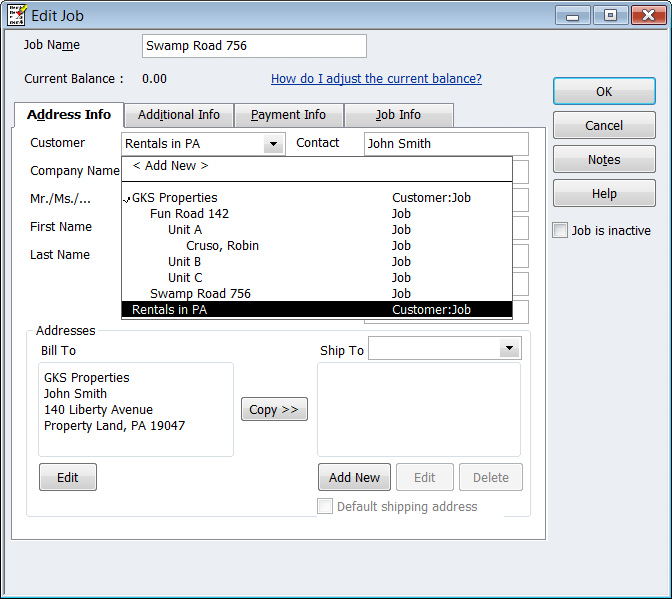Screen dimensions: 672x599
Task: Click the Job Name text field
Action: (x=254, y=46)
